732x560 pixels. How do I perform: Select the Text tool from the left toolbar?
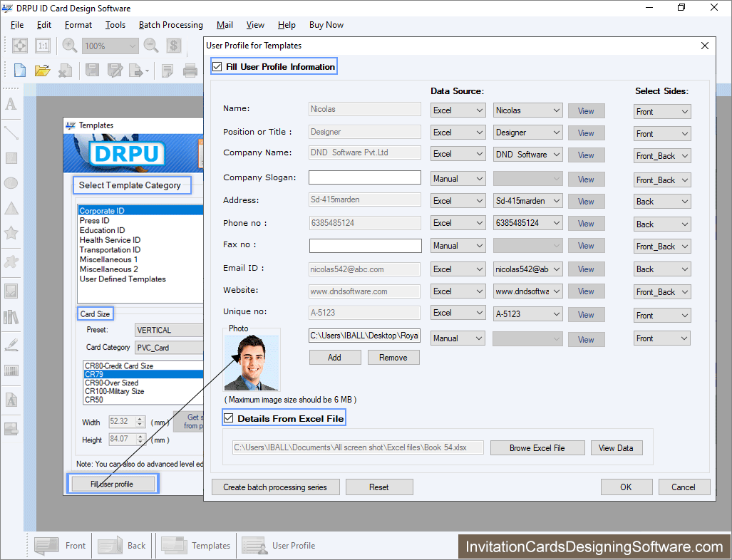pos(11,104)
